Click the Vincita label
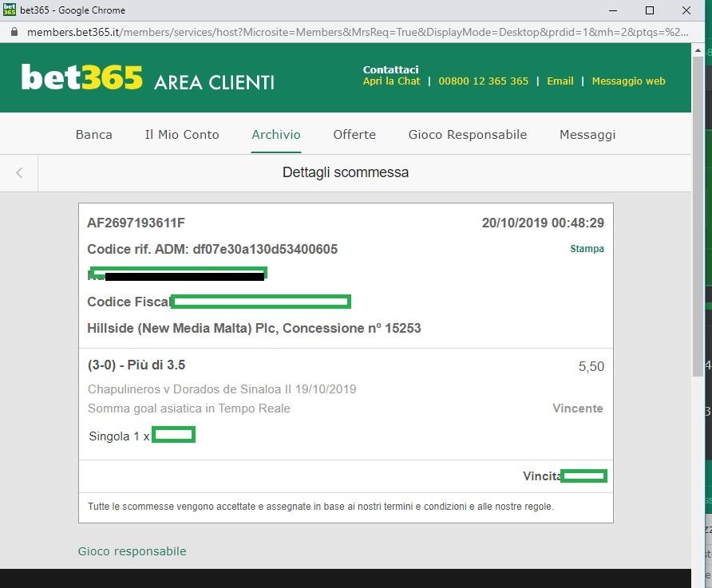The width and height of the screenshot is (712, 588). [x=542, y=476]
